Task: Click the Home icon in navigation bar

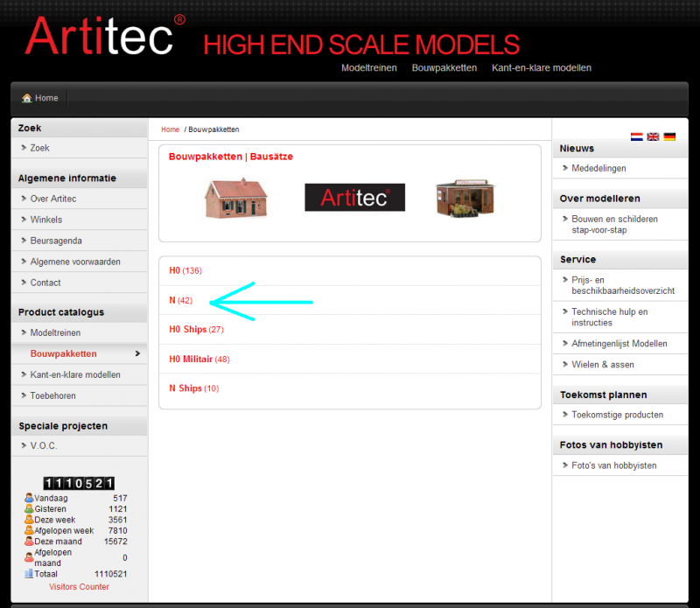Action: pyautogui.click(x=26, y=98)
